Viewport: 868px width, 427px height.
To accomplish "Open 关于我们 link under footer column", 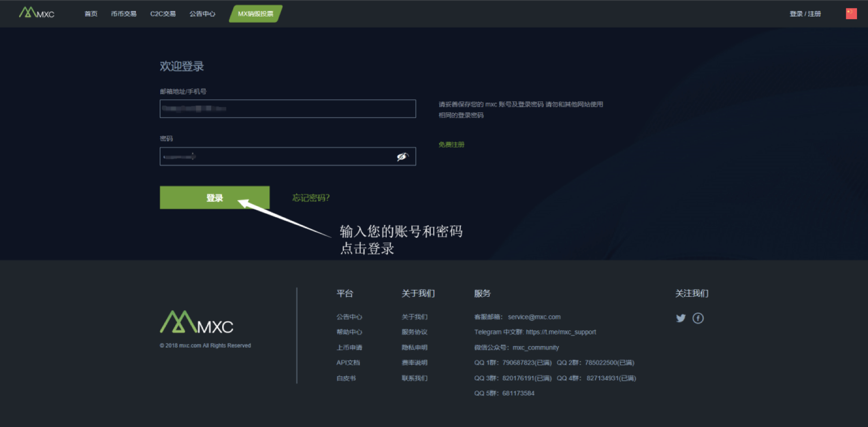I will pyautogui.click(x=415, y=317).
